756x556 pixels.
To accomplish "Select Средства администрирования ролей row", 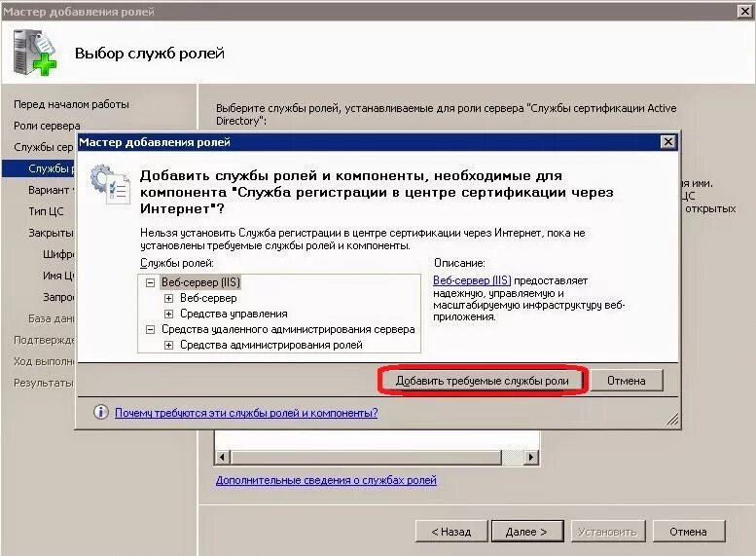I will click(x=270, y=345).
